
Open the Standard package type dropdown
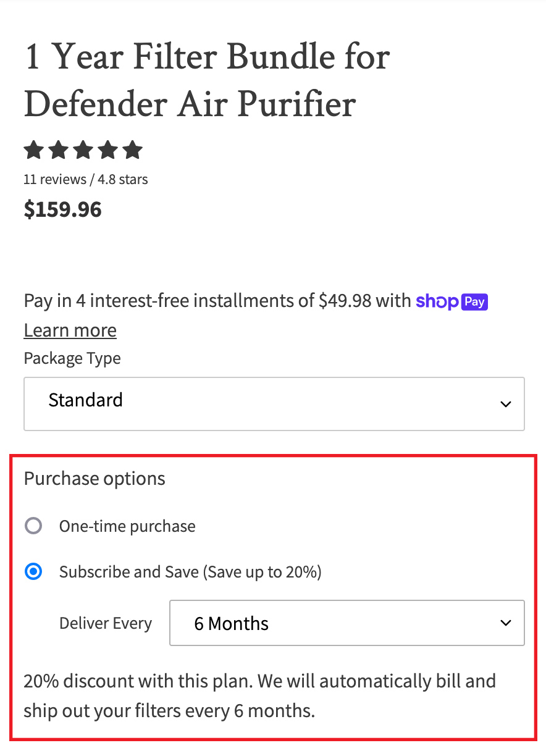coord(274,404)
